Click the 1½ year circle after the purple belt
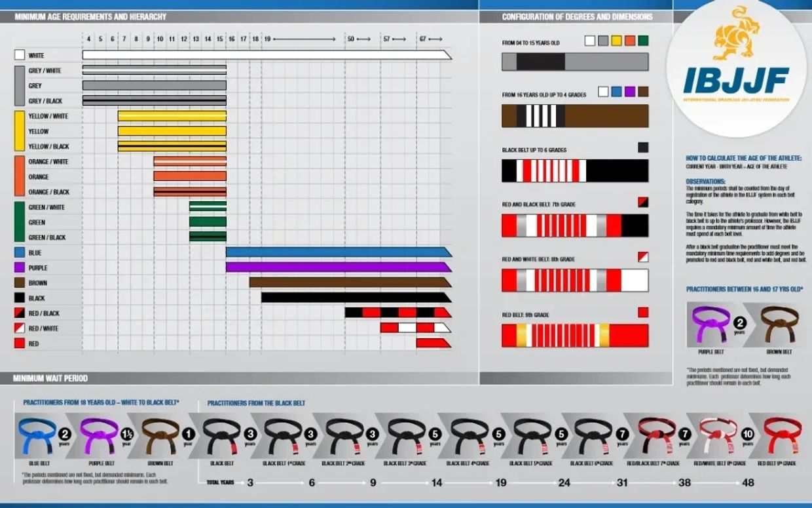The image size is (812, 508). (127, 433)
